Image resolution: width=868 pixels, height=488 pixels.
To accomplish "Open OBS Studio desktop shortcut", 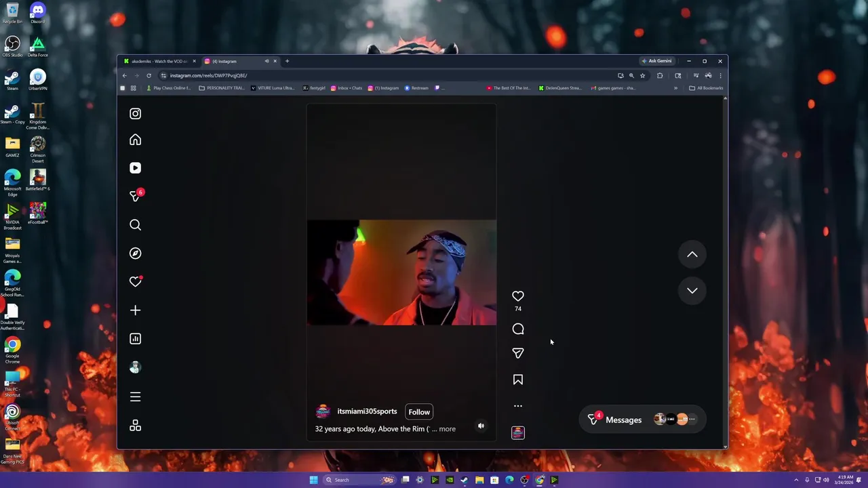I will pyautogui.click(x=12, y=46).
